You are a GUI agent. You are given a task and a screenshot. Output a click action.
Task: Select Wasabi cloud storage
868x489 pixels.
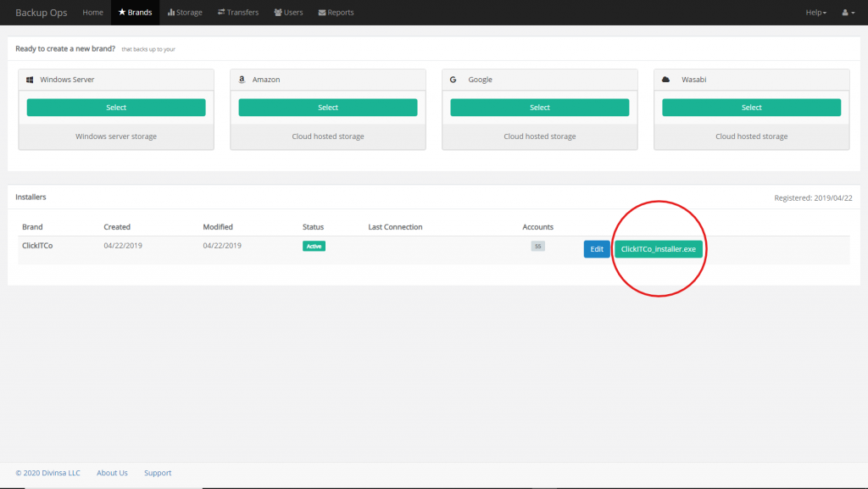tap(751, 108)
